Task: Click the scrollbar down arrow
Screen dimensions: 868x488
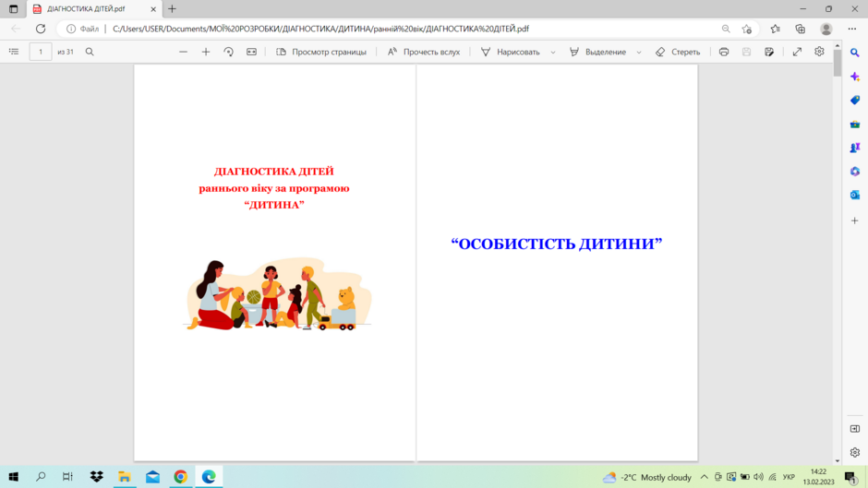Action: coord(837,461)
